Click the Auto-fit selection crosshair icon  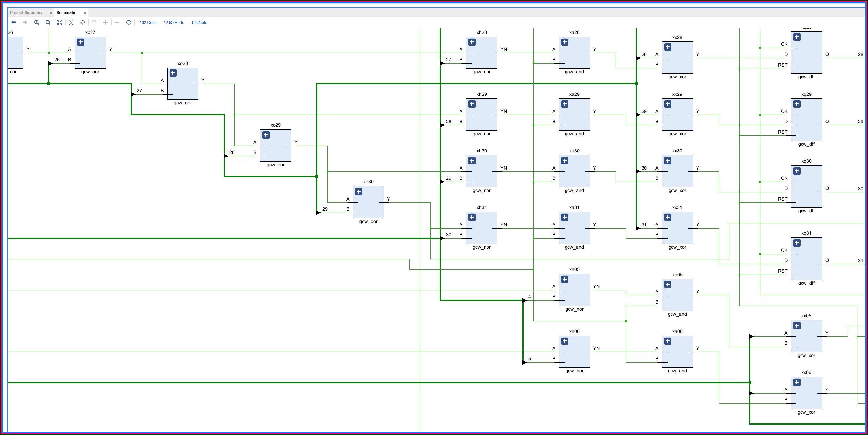pyautogui.click(x=83, y=23)
